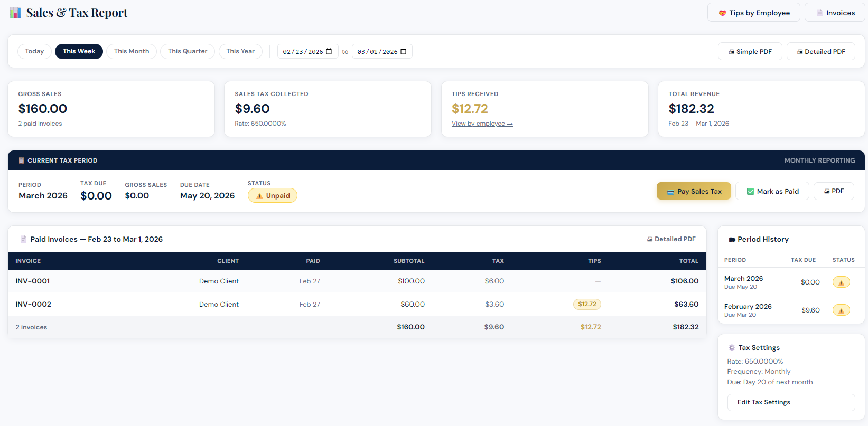
Task: Select the Today date range filter
Action: click(34, 51)
